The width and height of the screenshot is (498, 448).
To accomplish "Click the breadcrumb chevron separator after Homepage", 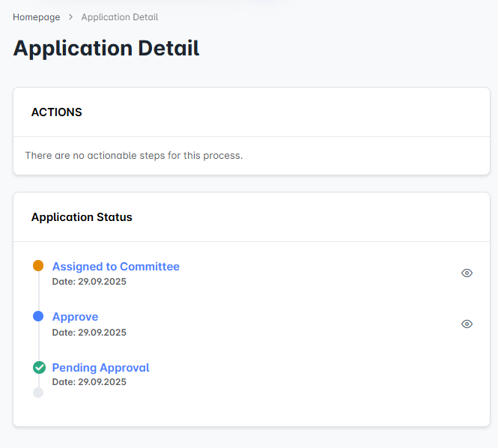I will point(70,17).
